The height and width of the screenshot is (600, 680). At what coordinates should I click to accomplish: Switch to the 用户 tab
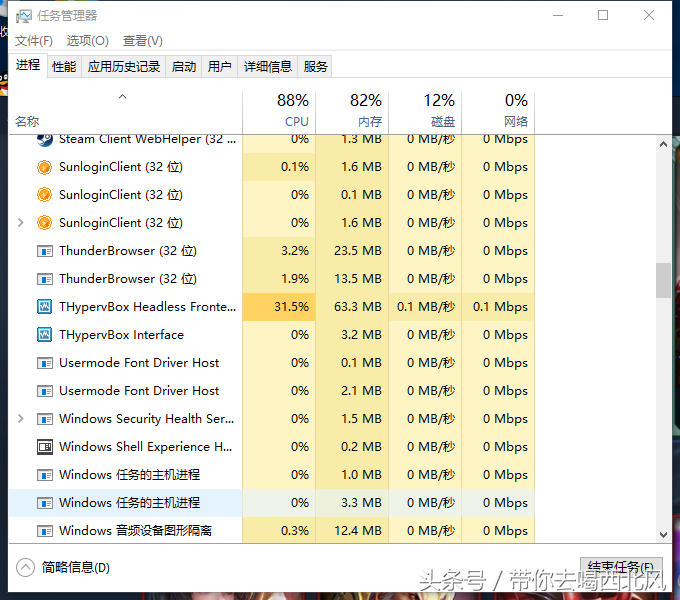[219, 67]
